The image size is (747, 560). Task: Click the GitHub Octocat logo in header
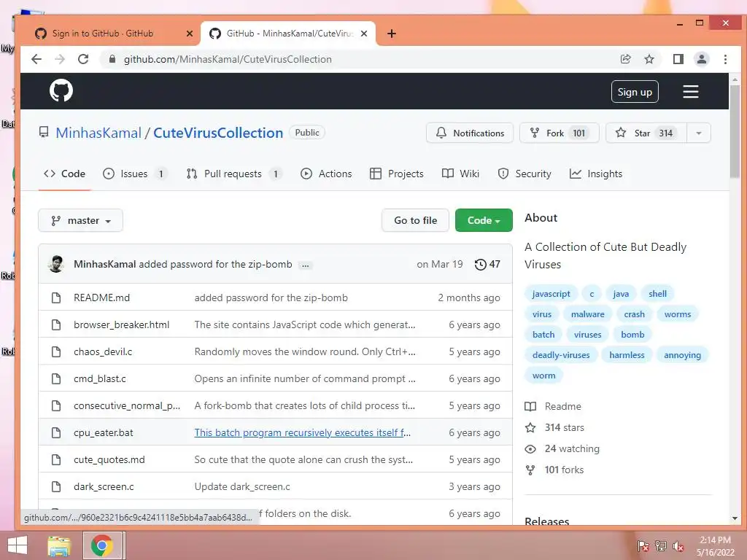tap(61, 90)
